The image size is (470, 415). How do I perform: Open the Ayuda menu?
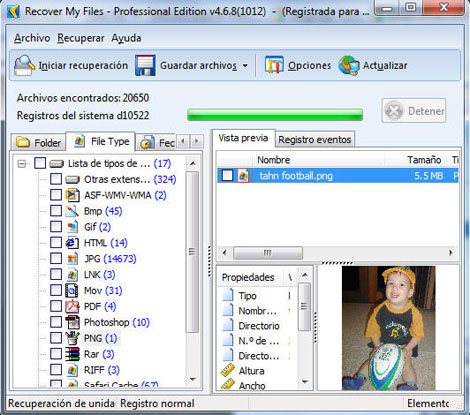(x=126, y=38)
